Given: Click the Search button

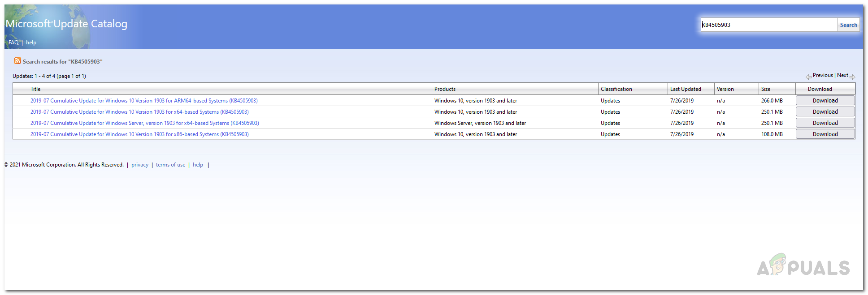Looking at the screenshot, I should click(848, 25).
